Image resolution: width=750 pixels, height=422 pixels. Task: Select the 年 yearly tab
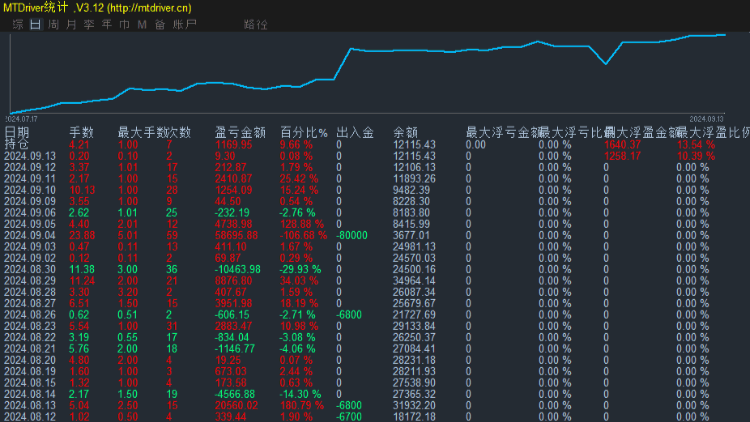coord(107,23)
